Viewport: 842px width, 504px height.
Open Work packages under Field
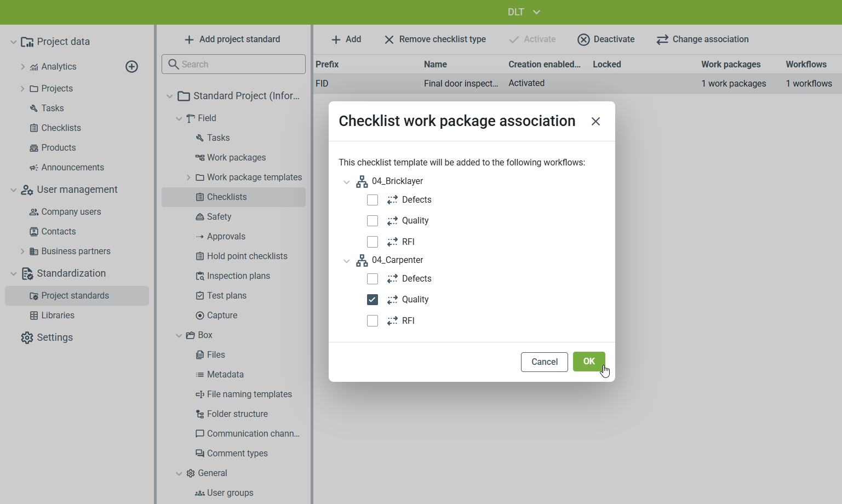[x=236, y=158]
